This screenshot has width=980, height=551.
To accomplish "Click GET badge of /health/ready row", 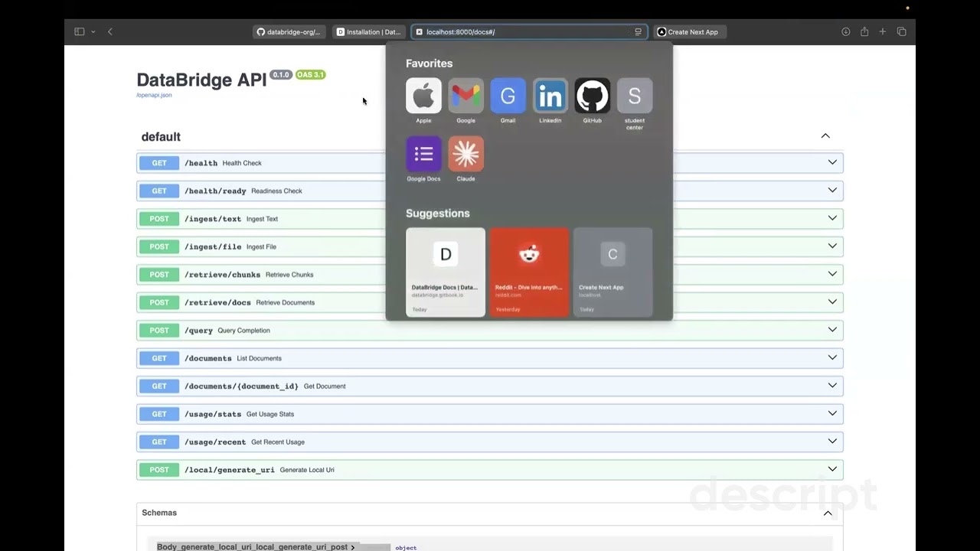I will coord(159,191).
